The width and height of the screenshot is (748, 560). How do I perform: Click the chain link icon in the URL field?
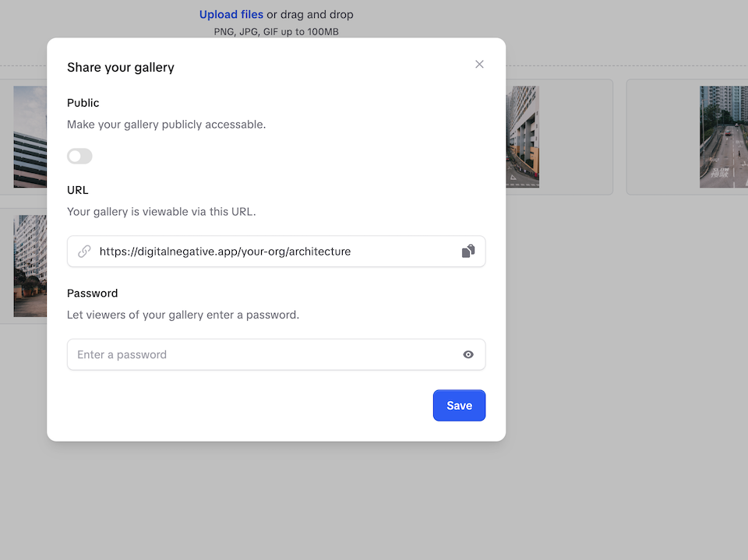pyautogui.click(x=84, y=252)
